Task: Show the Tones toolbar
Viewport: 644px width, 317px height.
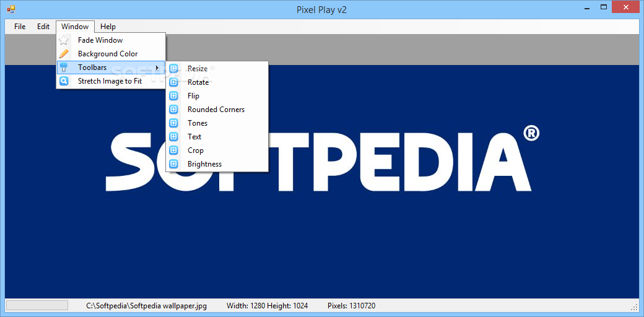Action: 217,123
